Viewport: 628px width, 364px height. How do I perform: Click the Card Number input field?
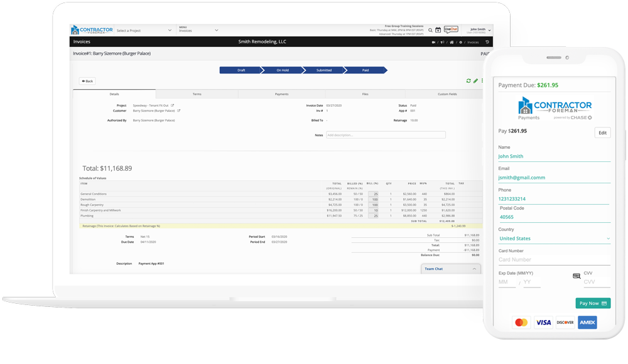pyautogui.click(x=554, y=259)
